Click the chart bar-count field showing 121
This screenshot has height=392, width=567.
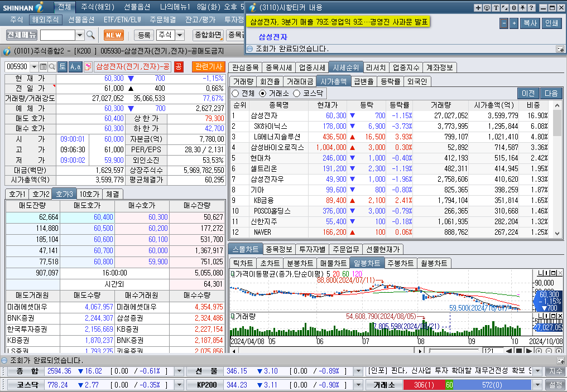[x=493, y=351]
